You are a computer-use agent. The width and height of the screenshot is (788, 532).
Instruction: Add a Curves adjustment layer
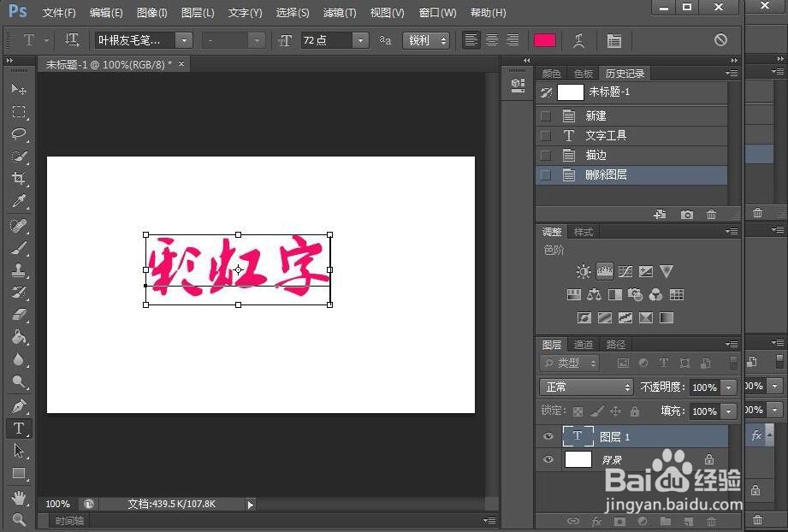(625, 272)
